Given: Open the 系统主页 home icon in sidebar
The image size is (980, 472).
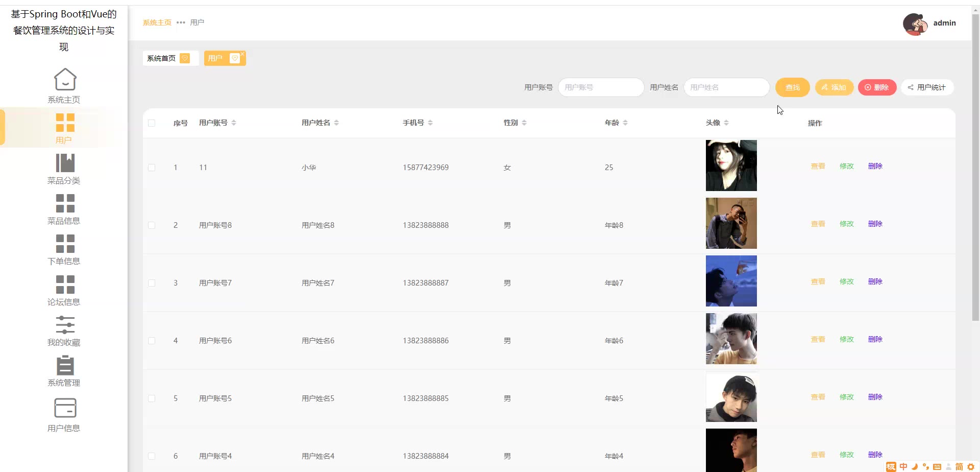Looking at the screenshot, I should click(x=65, y=79).
